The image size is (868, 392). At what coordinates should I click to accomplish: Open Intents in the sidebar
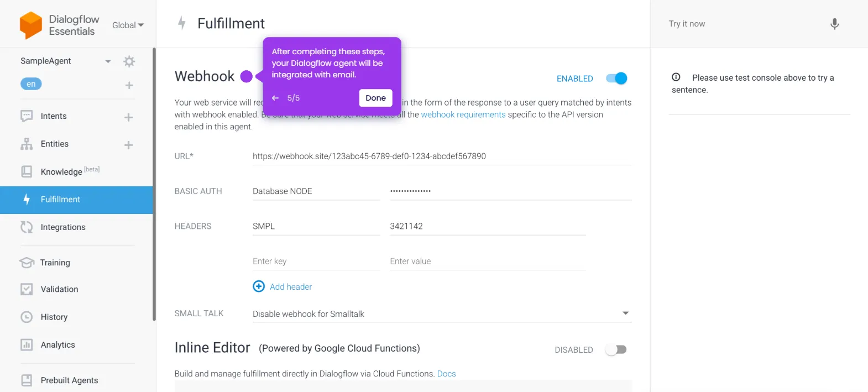coord(54,116)
